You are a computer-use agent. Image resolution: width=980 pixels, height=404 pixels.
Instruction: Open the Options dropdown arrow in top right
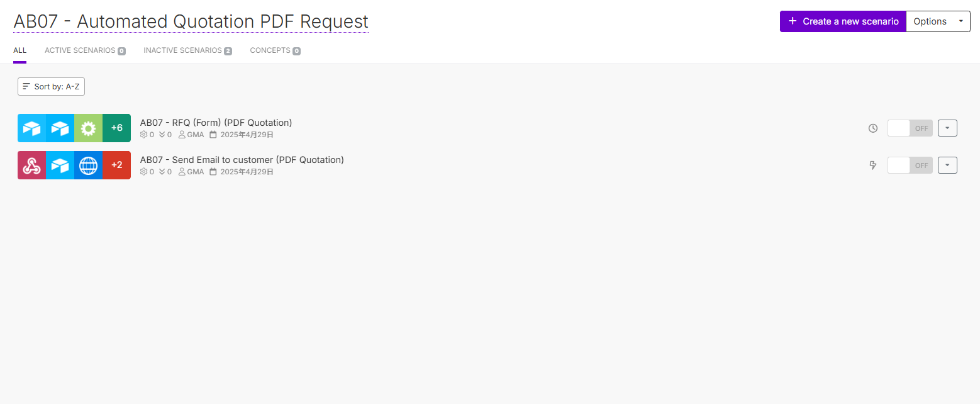click(x=961, y=21)
